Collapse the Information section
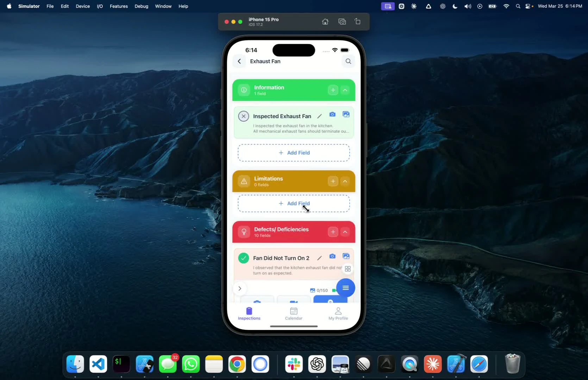This screenshot has width=588, height=380. [x=345, y=90]
